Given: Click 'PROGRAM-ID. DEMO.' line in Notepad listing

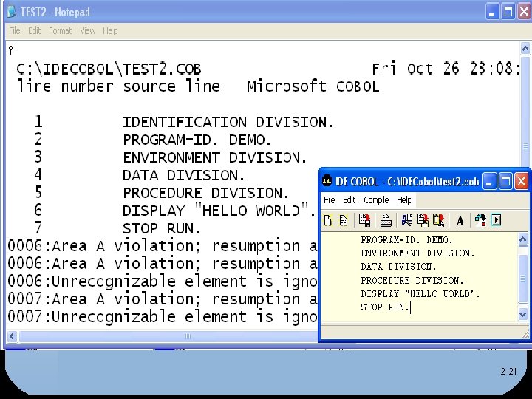Looking at the screenshot, I should coord(197,140).
